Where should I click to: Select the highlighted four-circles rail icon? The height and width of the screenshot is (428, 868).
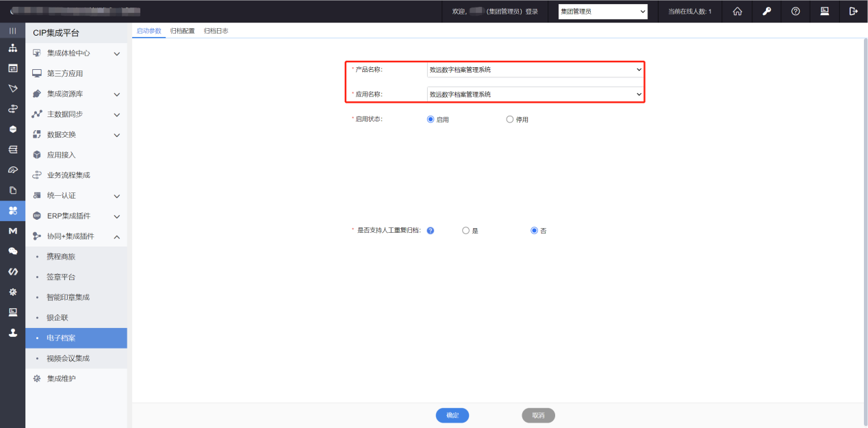12,210
